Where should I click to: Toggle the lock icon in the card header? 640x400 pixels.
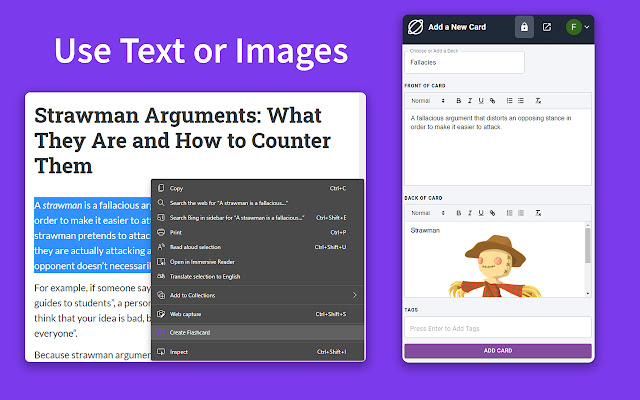pyautogui.click(x=524, y=27)
